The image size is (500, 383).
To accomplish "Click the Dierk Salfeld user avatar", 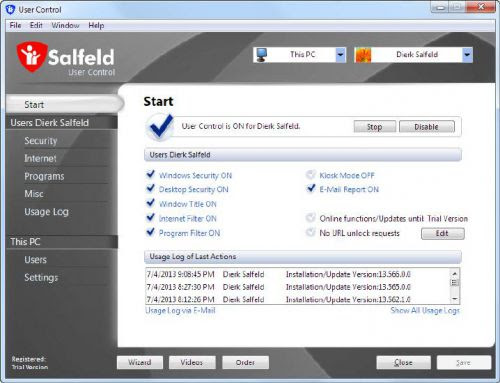I will (x=363, y=55).
